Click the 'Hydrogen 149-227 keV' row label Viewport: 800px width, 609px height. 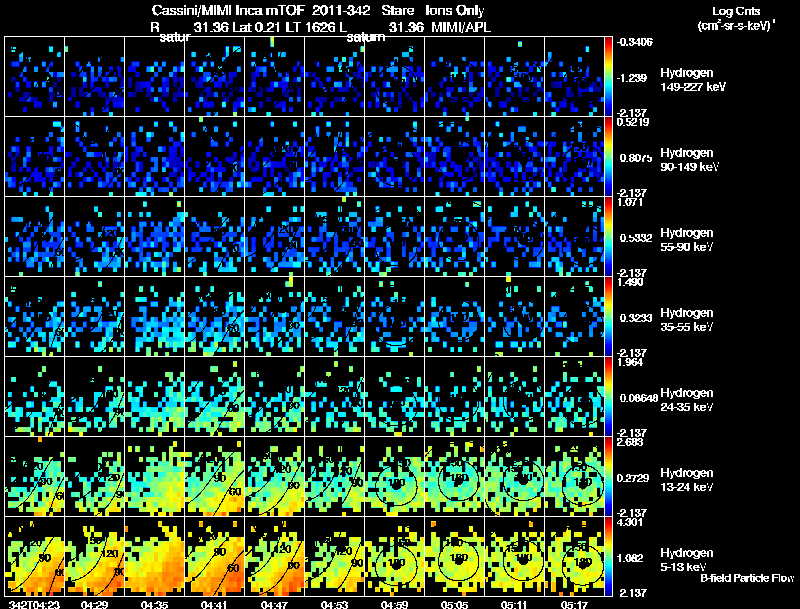[x=693, y=80]
